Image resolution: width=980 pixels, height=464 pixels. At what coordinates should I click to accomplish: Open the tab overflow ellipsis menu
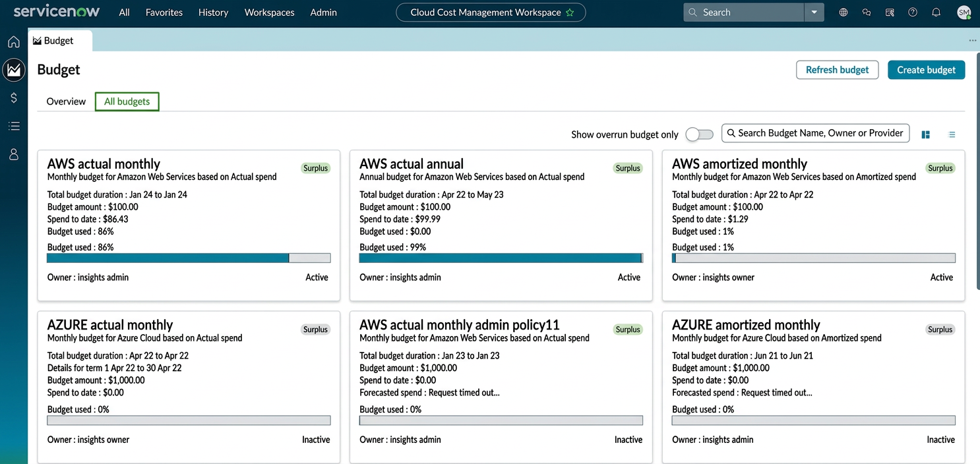pos(972,40)
